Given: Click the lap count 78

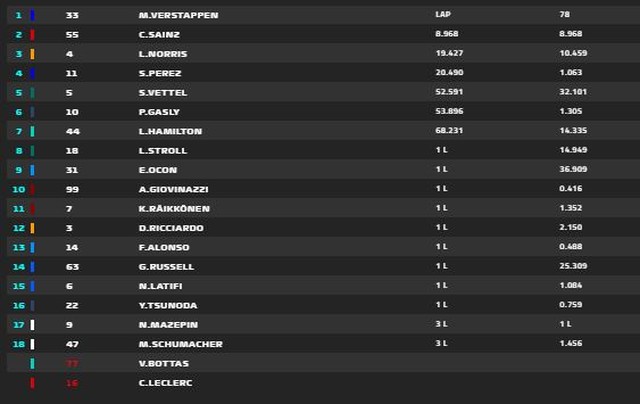Looking at the screenshot, I should (565, 16).
